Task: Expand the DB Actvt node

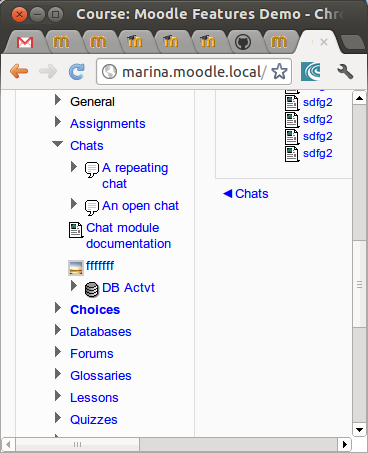Action: (x=74, y=286)
